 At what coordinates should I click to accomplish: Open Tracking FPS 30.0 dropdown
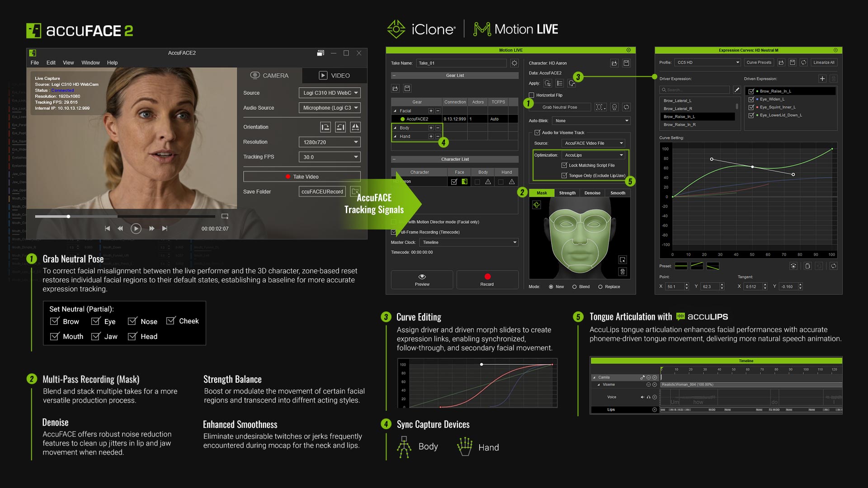click(330, 157)
